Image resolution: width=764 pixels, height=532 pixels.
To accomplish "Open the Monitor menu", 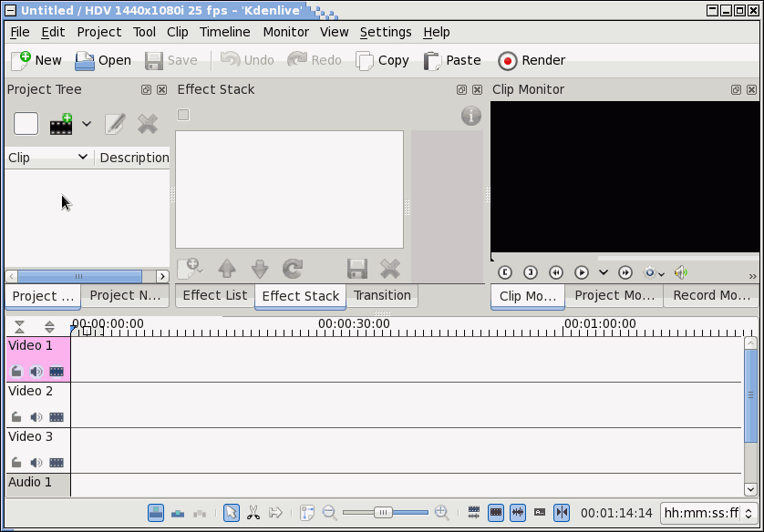I will click(x=286, y=32).
